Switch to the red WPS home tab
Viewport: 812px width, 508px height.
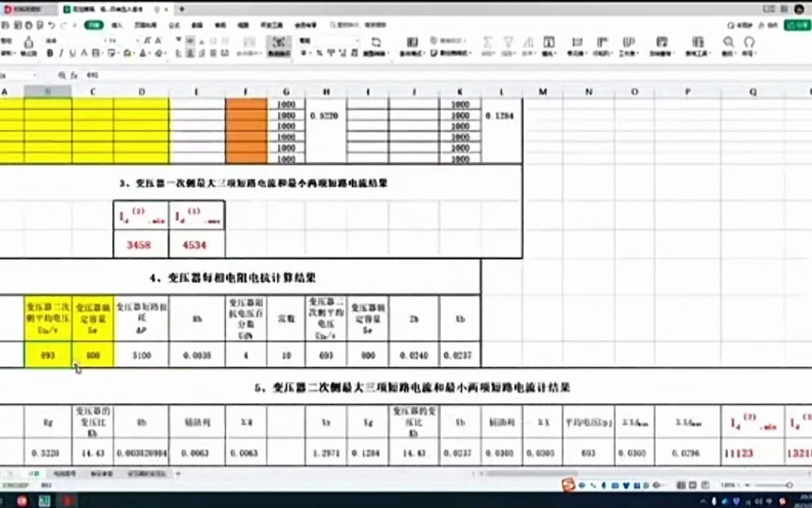coord(28,9)
